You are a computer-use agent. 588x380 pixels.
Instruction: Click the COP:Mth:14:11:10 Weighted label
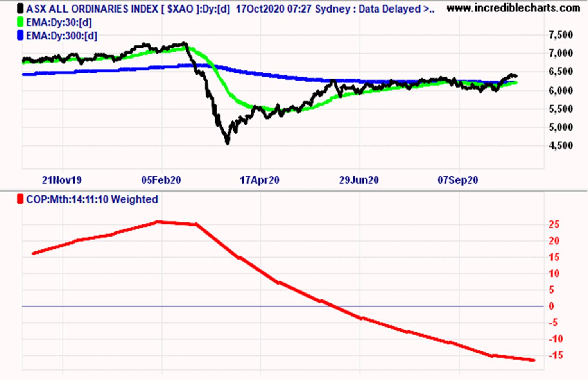92,199
